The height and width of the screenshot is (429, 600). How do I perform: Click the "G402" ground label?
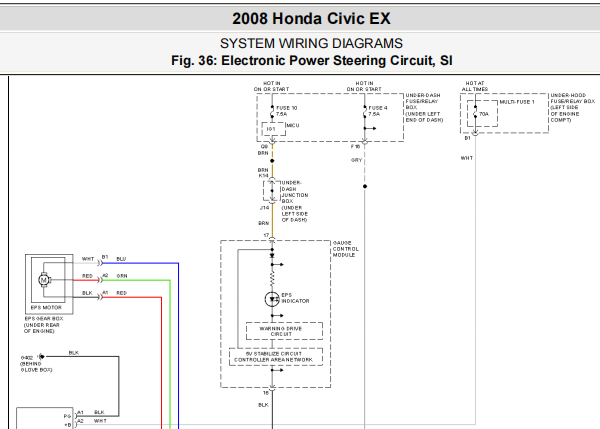tap(27, 358)
